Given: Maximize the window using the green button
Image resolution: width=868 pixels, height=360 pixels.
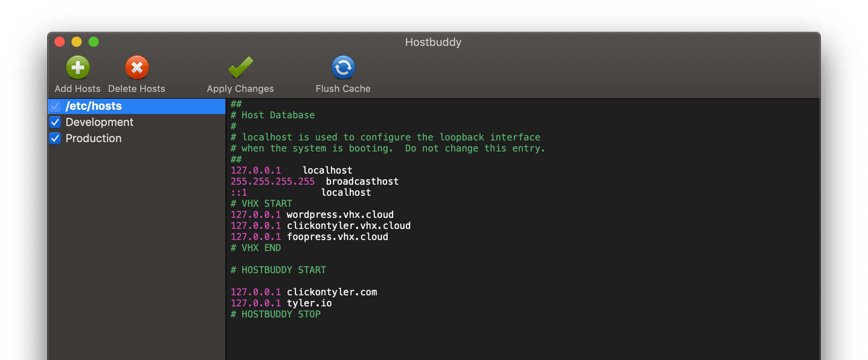Looking at the screenshot, I should click(x=94, y=42).
